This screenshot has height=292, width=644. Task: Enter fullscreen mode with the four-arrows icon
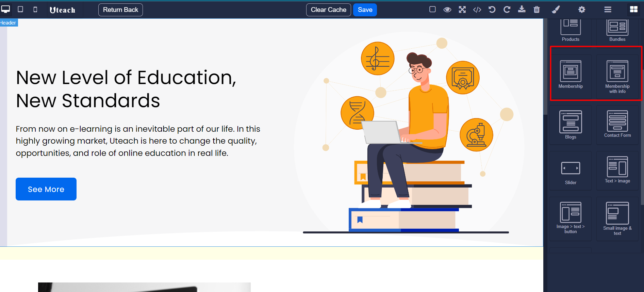pos(462,10)
